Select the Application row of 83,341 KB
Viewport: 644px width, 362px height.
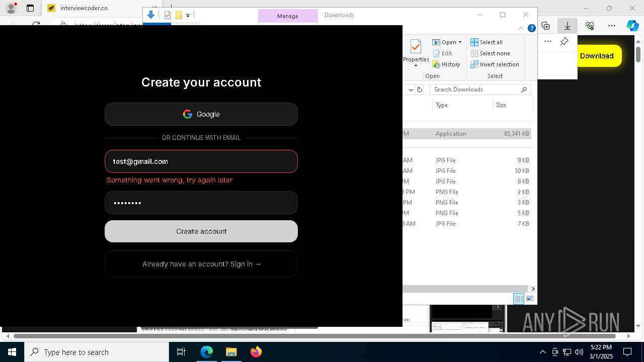point(467,134)
